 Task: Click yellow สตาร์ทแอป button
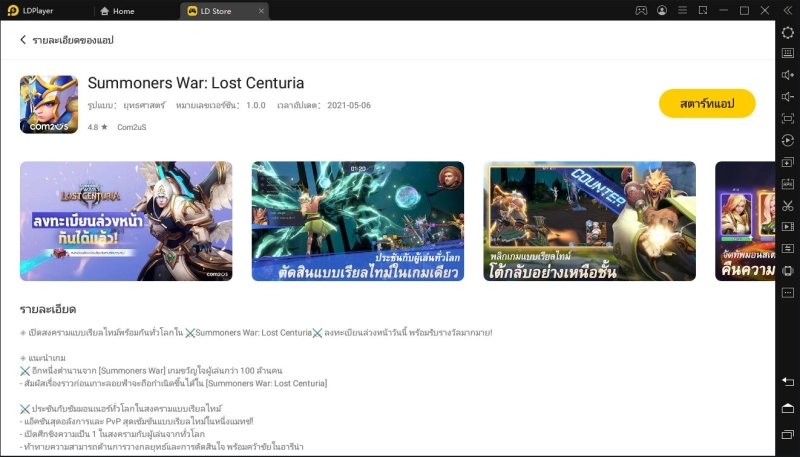tap(707, 104)
